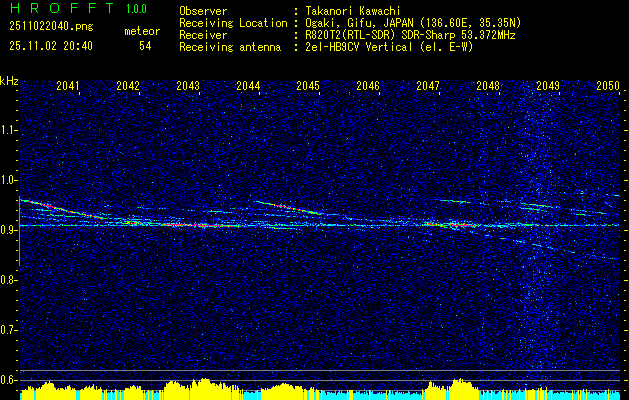The width and height of the screenshot is (629, 400).
Task: Click the Receiver label
Action: pos(203,35)
